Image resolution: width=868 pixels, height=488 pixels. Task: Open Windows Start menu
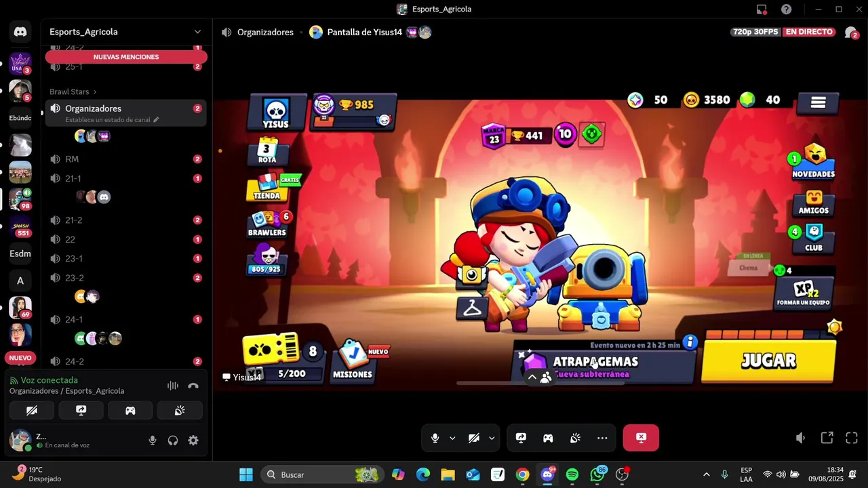pyautogui.click(x=246, y=474)
